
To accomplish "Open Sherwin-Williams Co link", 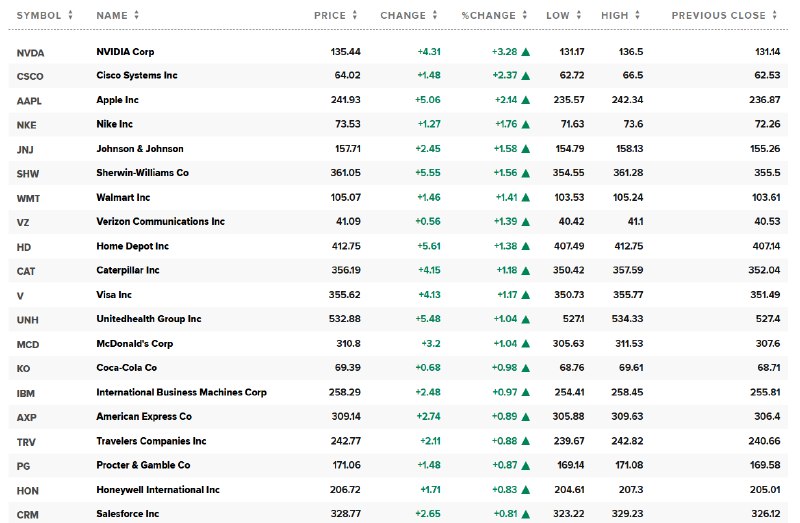I will (142, 172).
